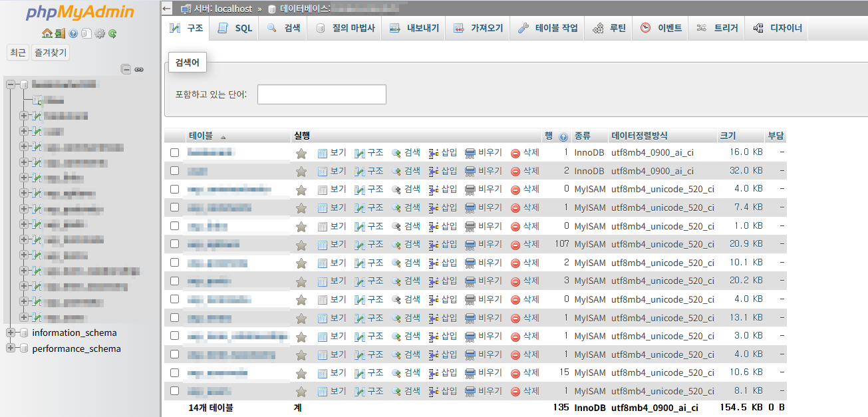Click the favorite star in the first table row
The height and width of the screenshot is (417, 868).
point(301,153)
